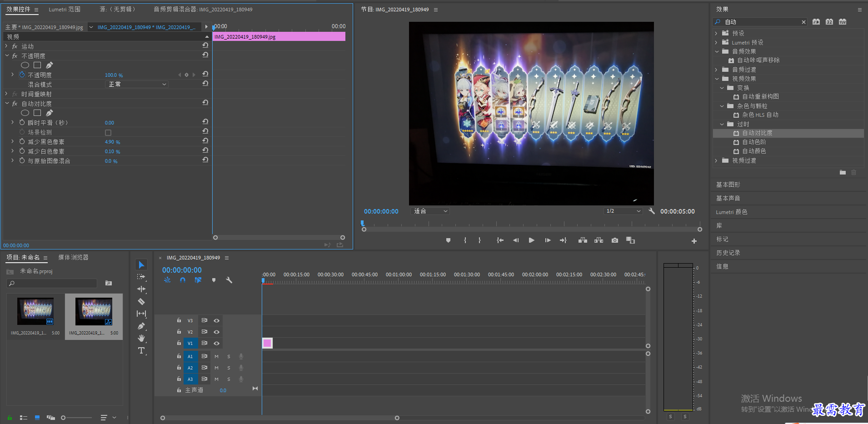Image resolution: width=868 pixels, height=424 pixels.
Task: Click the Lift button
Action: (583, 240)
